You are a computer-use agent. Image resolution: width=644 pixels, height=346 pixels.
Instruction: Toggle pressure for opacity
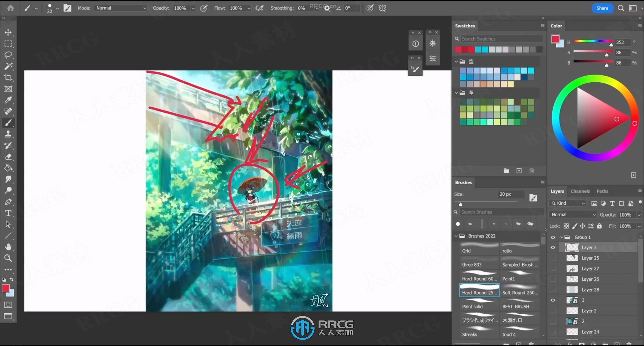click(x=204, y=8)
